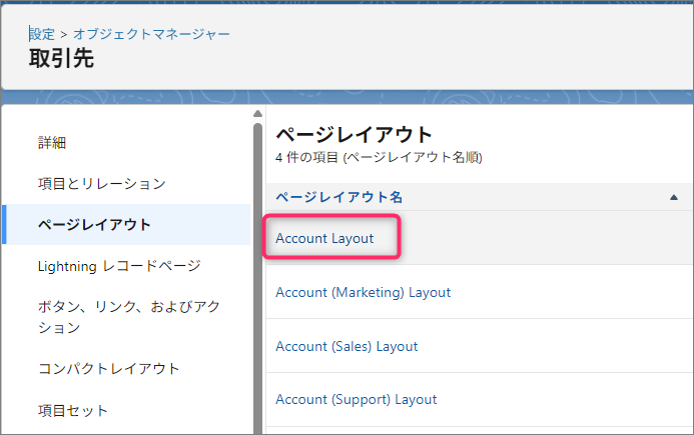Toggle the sort arrow in the column header

(674, 197)
